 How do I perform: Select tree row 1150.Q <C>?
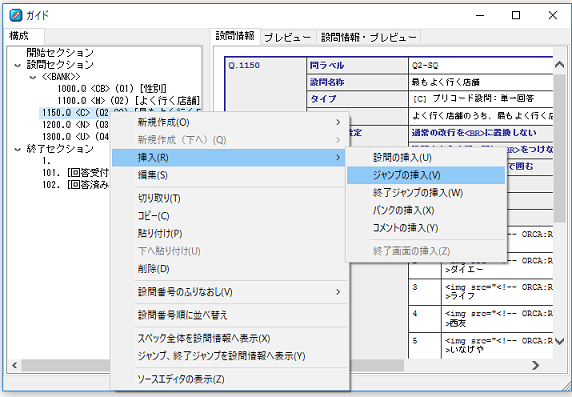click(75, 113)
